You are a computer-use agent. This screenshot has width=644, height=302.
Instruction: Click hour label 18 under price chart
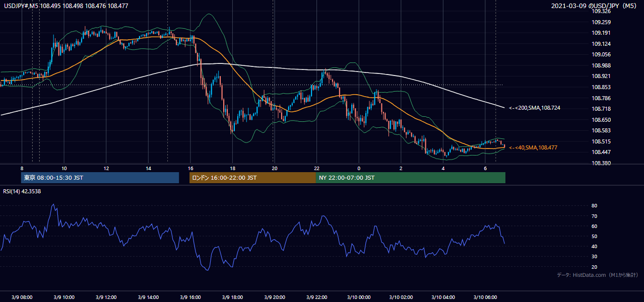pyautogui.click(x=233, y=168)
